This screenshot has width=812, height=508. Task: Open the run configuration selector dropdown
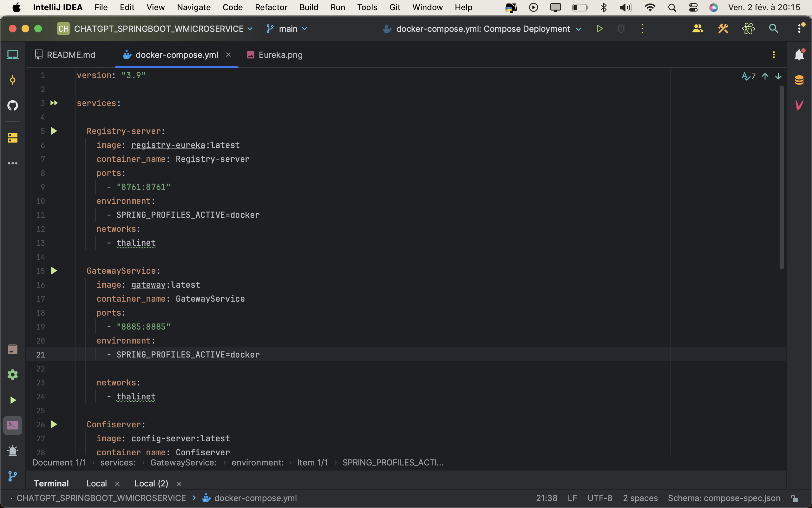482,29
